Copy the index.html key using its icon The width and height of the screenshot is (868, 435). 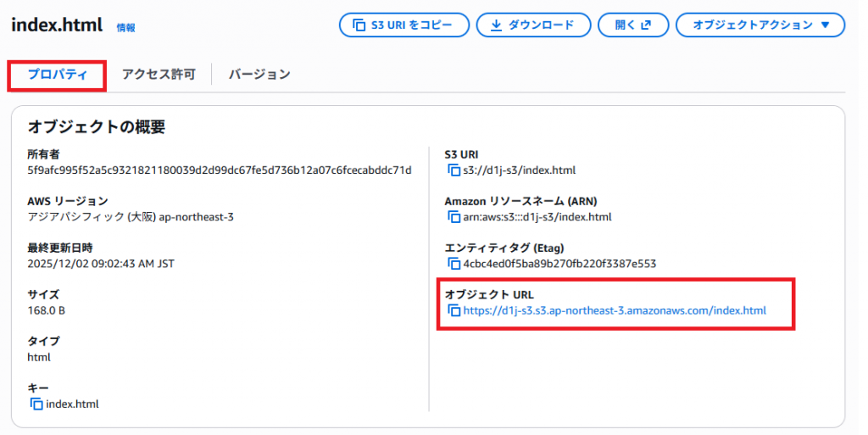(x=36, y=404)
